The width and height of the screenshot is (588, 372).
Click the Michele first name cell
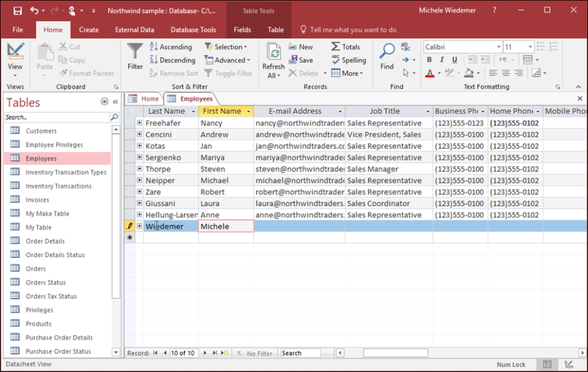coord(226,227)
